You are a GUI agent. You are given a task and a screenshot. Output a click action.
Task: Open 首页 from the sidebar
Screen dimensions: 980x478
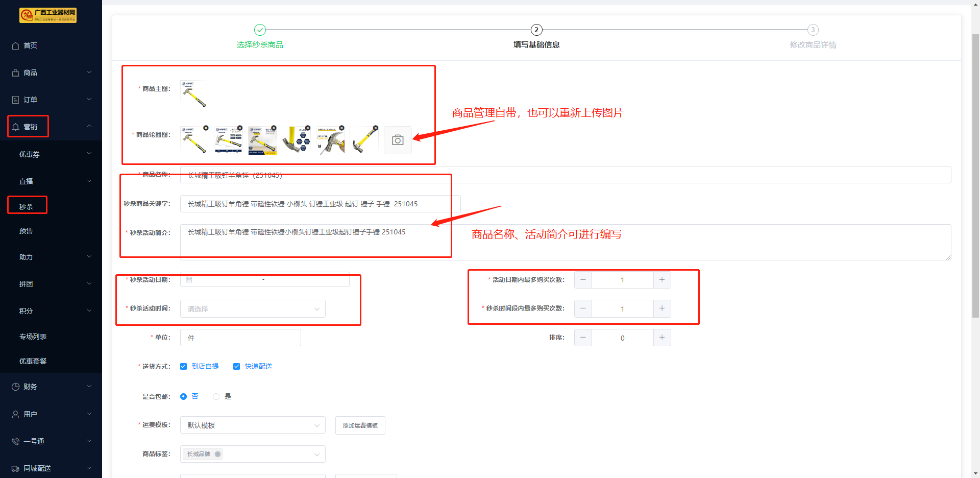31,45
